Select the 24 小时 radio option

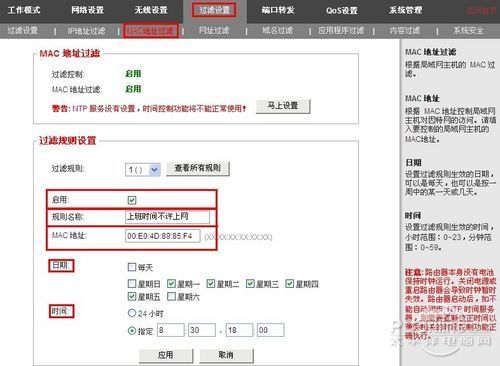pos(132,313)
